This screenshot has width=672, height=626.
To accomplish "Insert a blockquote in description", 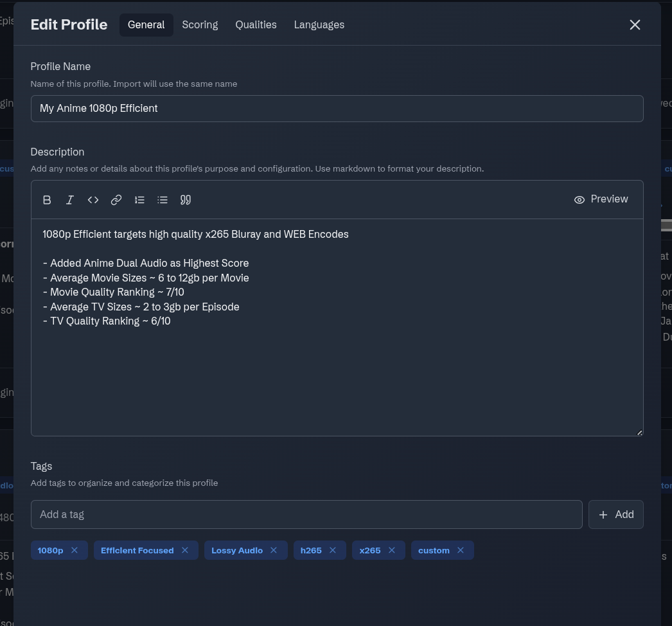I will coord(186,200).
